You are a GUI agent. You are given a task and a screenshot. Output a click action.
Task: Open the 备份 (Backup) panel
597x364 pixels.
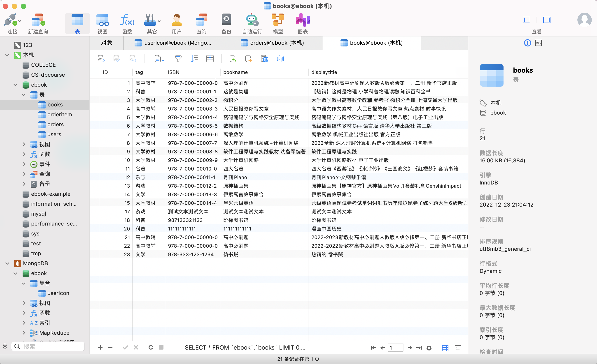(226, 23)
